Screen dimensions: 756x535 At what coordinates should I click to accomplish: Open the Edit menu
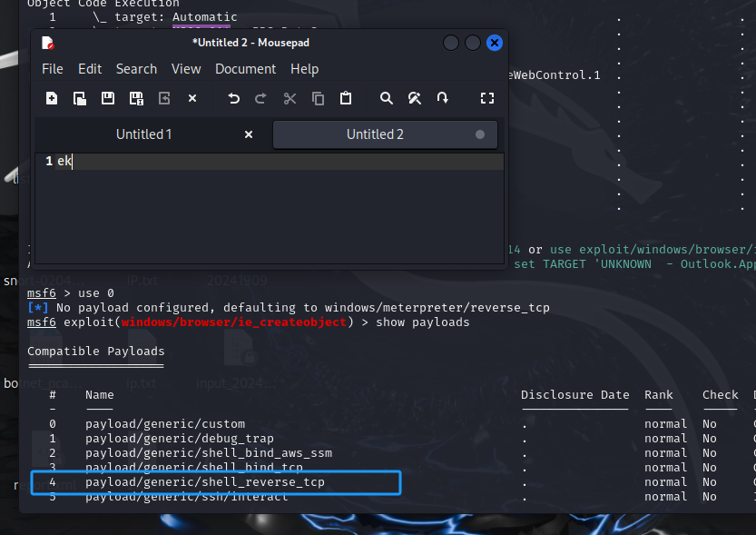pos(90,69)
